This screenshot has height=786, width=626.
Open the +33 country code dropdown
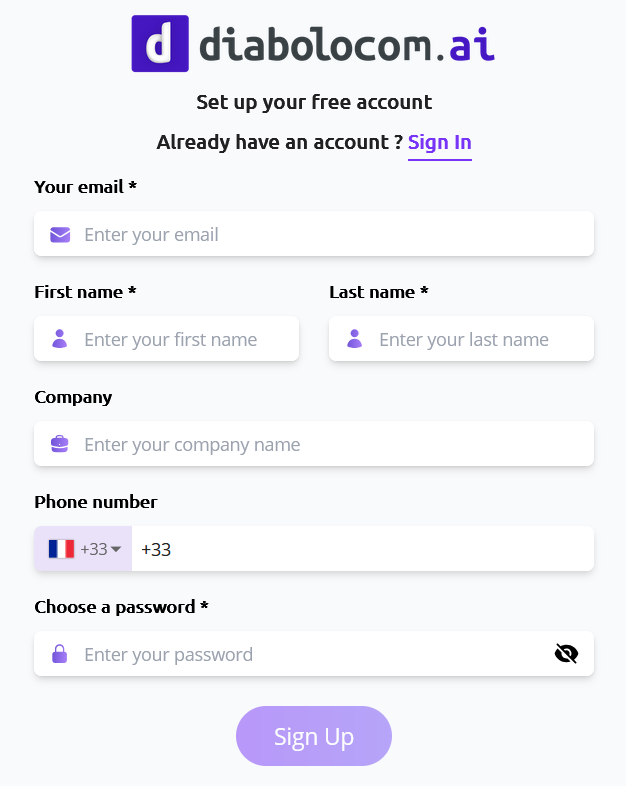(94, 549)
